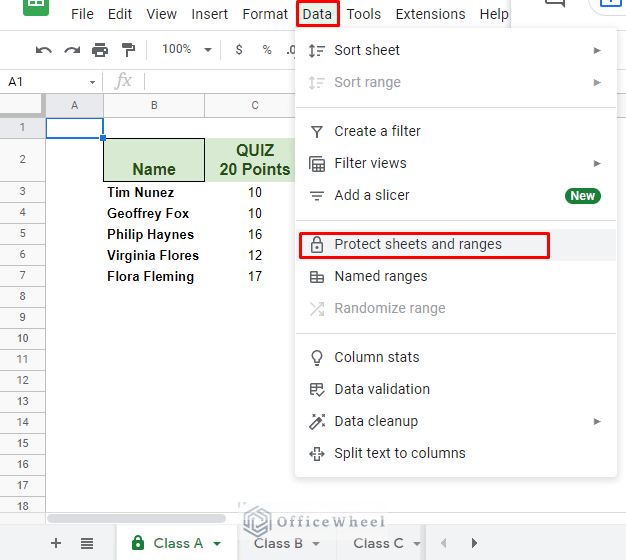Expand the Name Box cell reference dropdown

93,82
